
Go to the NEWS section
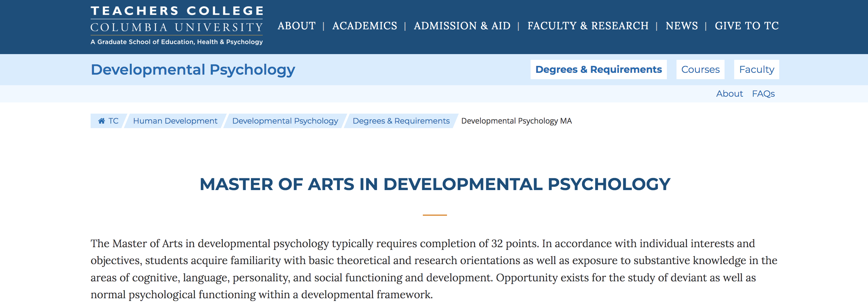coord(682,26)
